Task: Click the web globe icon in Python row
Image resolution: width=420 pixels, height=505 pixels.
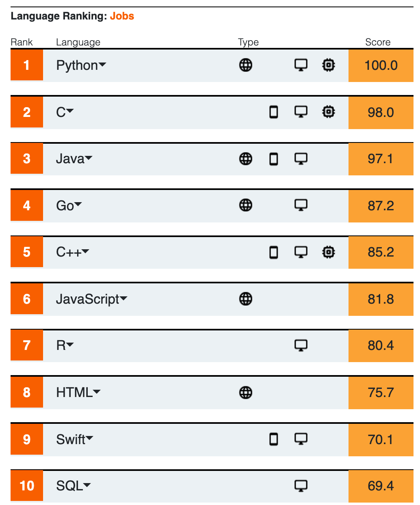Action: 246,65
